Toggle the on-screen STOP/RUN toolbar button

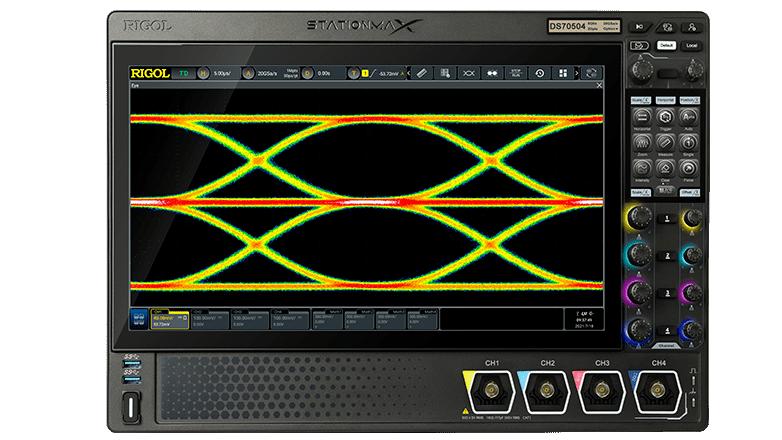(x=516, y=73)
